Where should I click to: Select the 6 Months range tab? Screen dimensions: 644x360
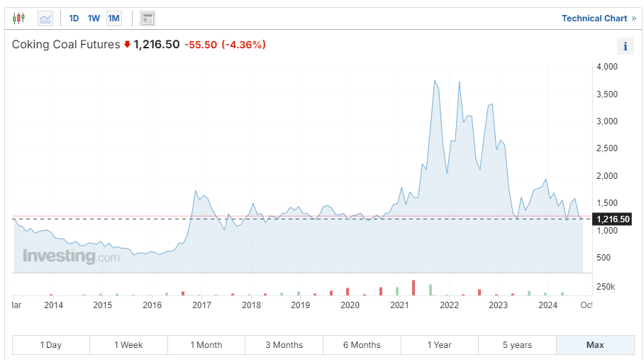[x=362, y=345]
